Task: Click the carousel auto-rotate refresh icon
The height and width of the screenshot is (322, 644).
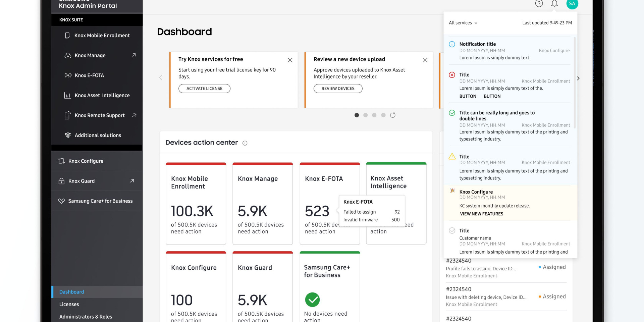Action: (x=393, y=115)
